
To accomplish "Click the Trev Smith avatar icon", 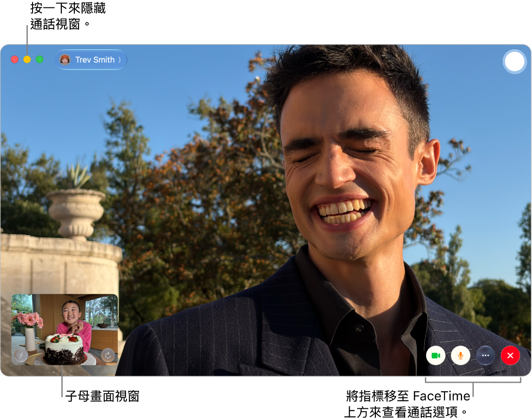I will tap(65, 59).
